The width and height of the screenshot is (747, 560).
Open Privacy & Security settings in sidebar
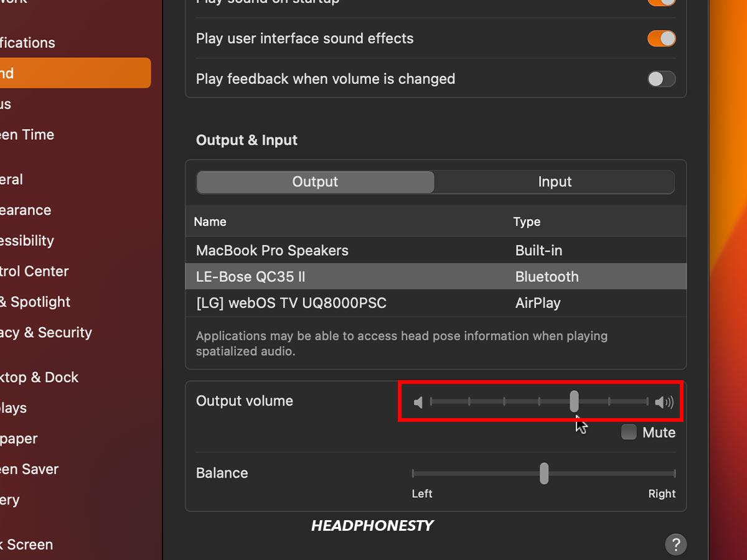coord(47,332)
